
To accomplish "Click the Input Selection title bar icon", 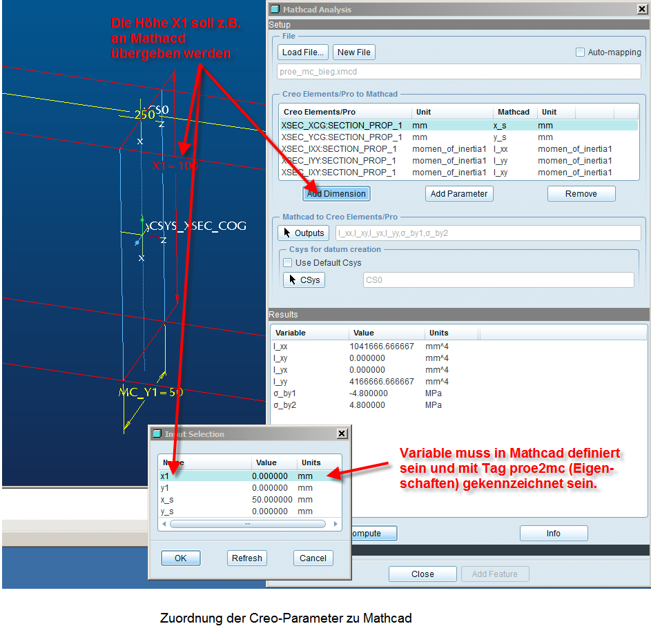I will click(157, 433).
